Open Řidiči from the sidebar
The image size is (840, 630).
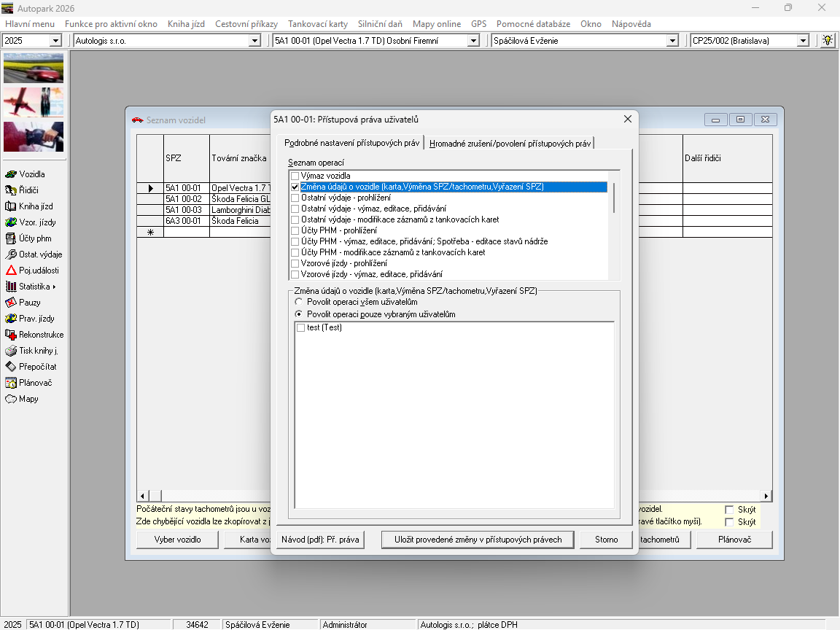tap(11, 190)
